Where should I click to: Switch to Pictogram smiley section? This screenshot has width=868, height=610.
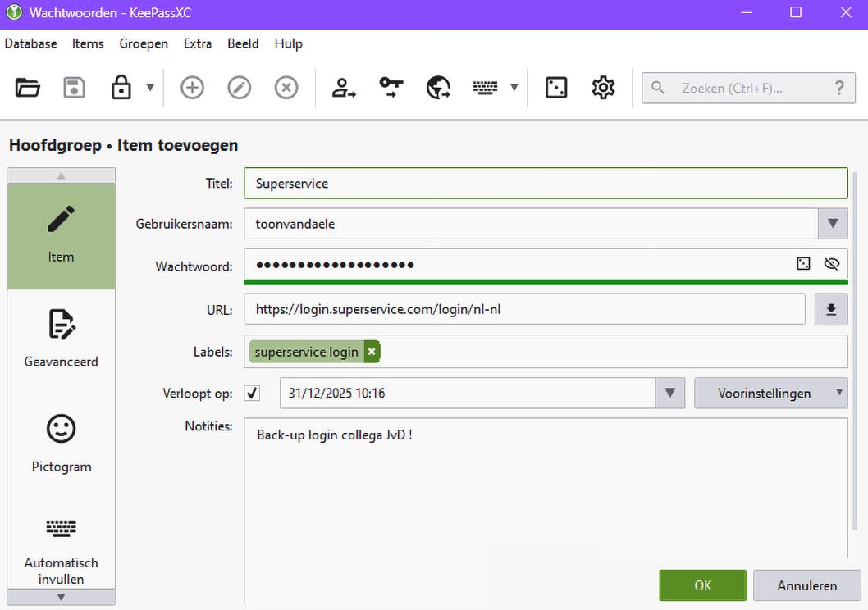click(61, 444)
